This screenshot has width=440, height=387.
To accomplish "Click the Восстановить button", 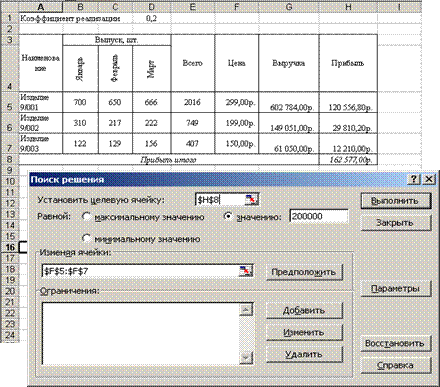I will [396, 343].
